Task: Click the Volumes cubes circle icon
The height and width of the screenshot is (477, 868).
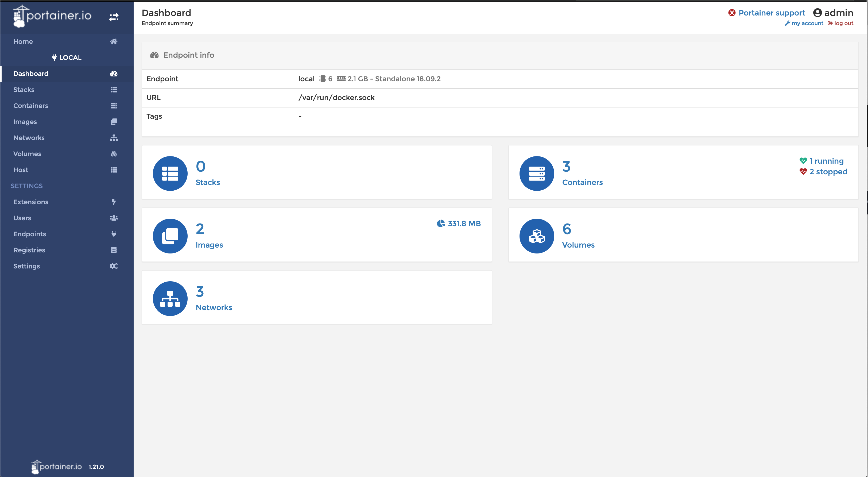Action: [x=536, y=236]
